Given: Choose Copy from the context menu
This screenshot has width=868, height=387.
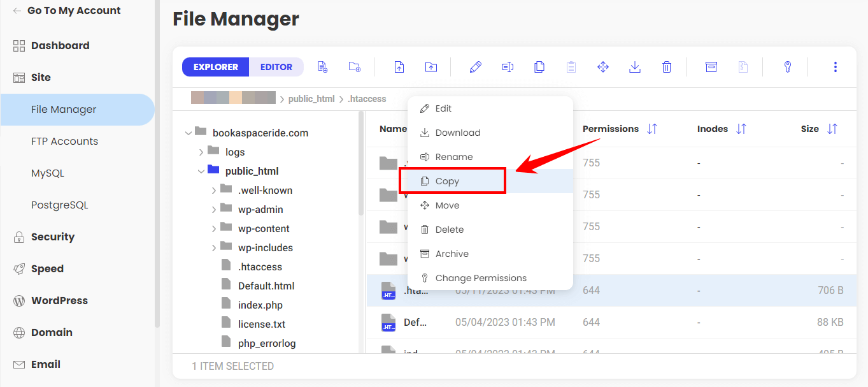Looking at the screenshot, I should [447, 181].
